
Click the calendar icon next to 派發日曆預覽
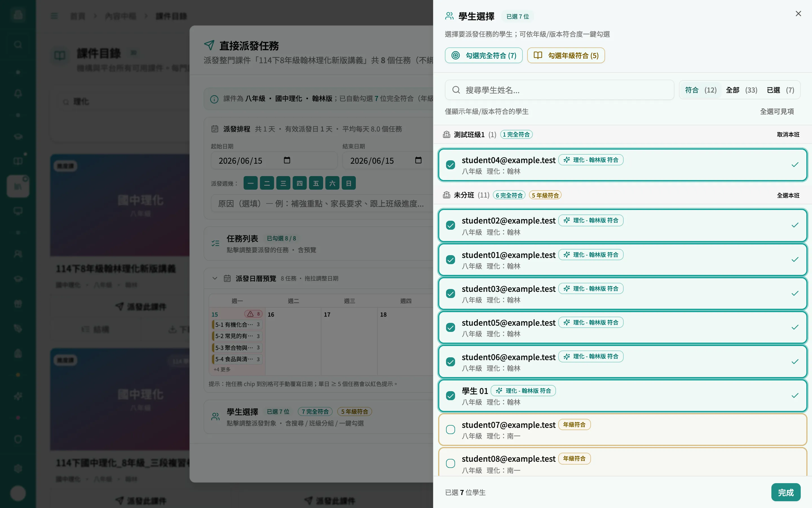pyautogui.click(x=227, y=278)
